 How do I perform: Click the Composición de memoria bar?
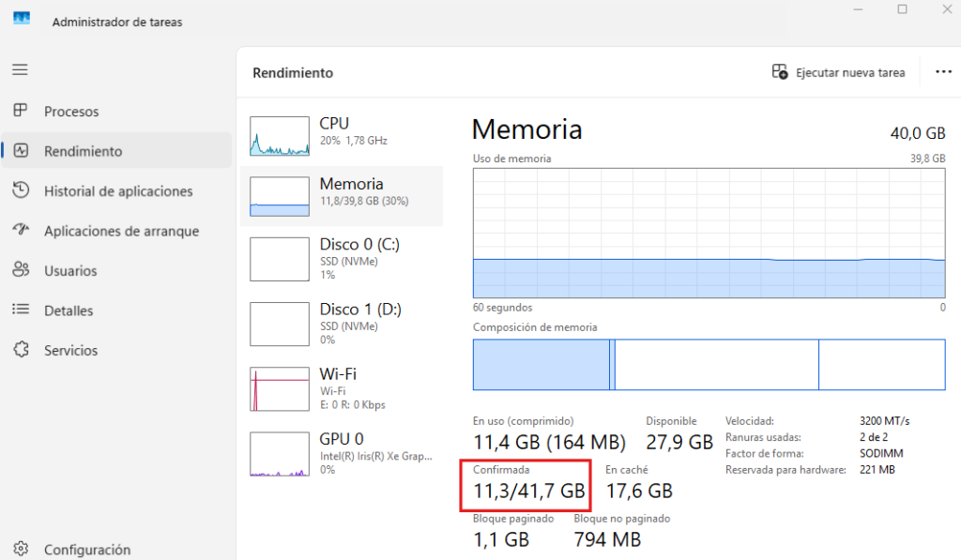click(x=709, y=365)
